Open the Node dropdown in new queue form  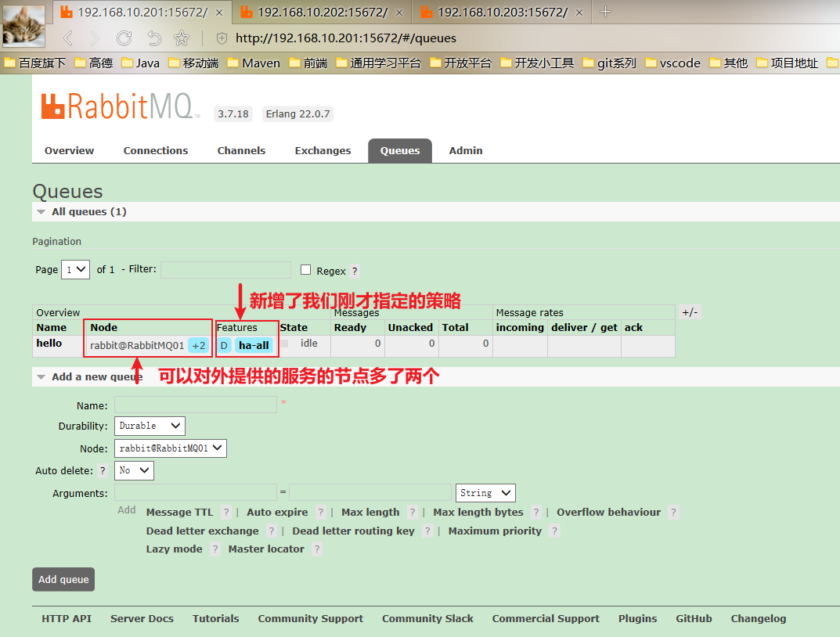click(x=171, y=448)
